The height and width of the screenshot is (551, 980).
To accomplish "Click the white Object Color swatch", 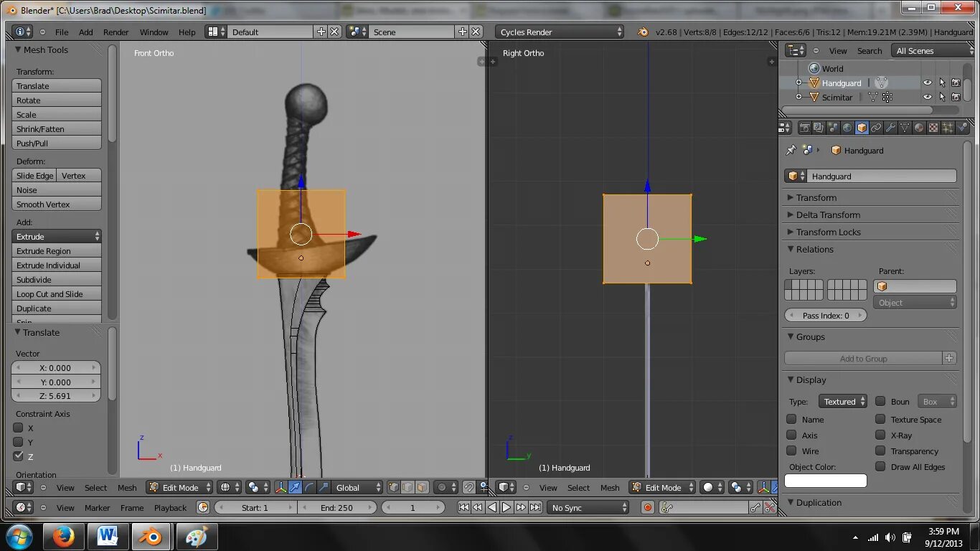I will (826, 481).
